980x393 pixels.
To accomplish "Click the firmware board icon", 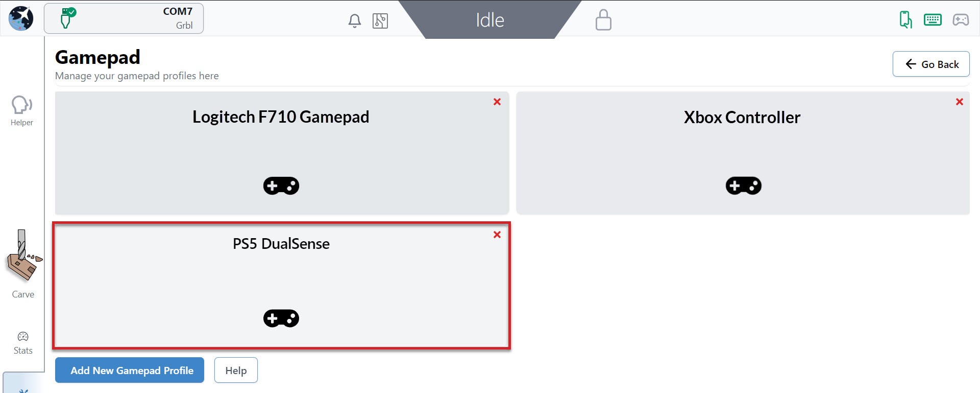I will [380, 21].
